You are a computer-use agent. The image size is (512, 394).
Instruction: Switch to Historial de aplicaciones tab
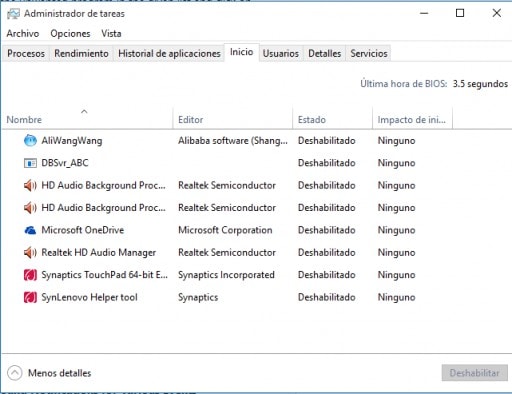[169, 53]
